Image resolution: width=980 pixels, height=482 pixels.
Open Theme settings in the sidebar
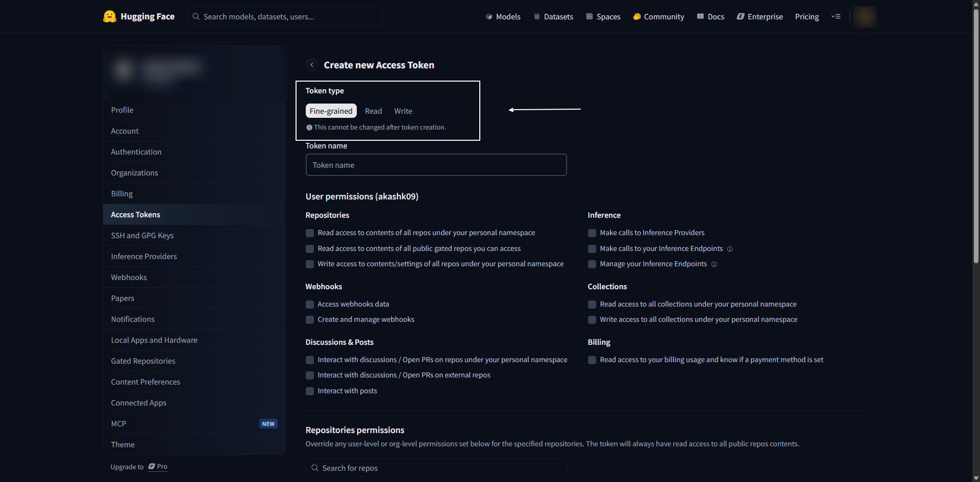[194, 444]
